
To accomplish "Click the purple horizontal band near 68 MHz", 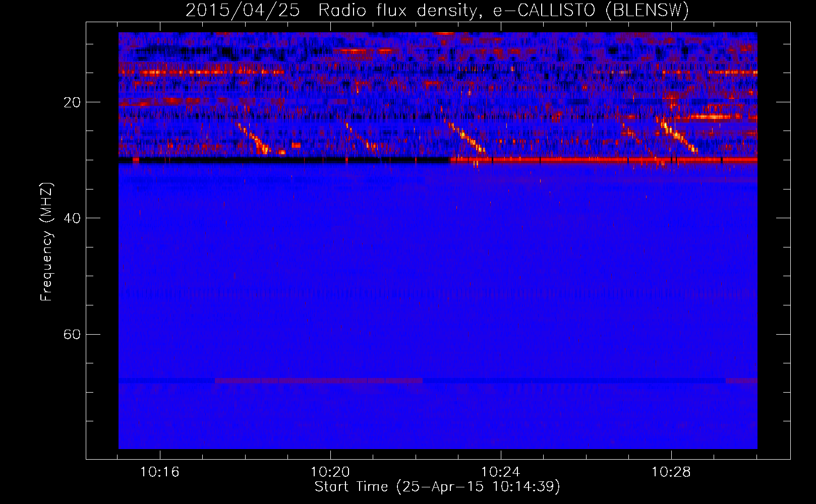I will point(319,381).
